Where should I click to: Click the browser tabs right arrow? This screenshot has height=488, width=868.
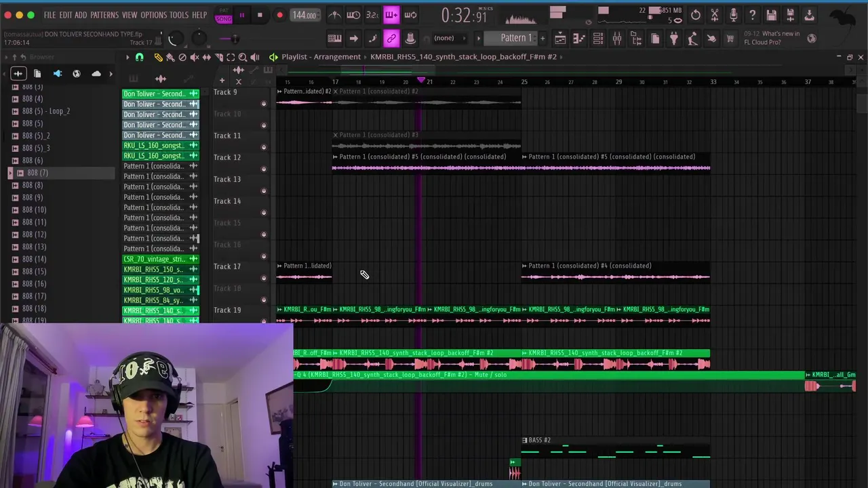[x=111, y=73]
